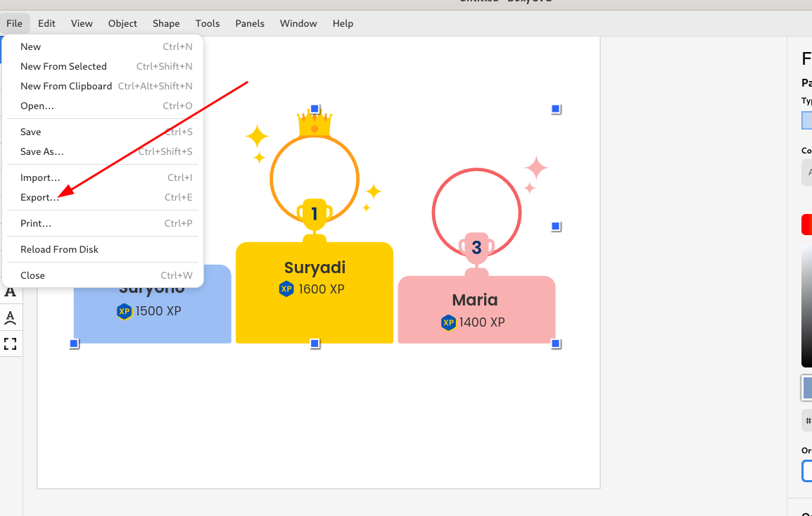Viewport: 812px width, 516px height.
Task: Open the Shape menu
Action: pyautogui.click(x=166, y=23)
